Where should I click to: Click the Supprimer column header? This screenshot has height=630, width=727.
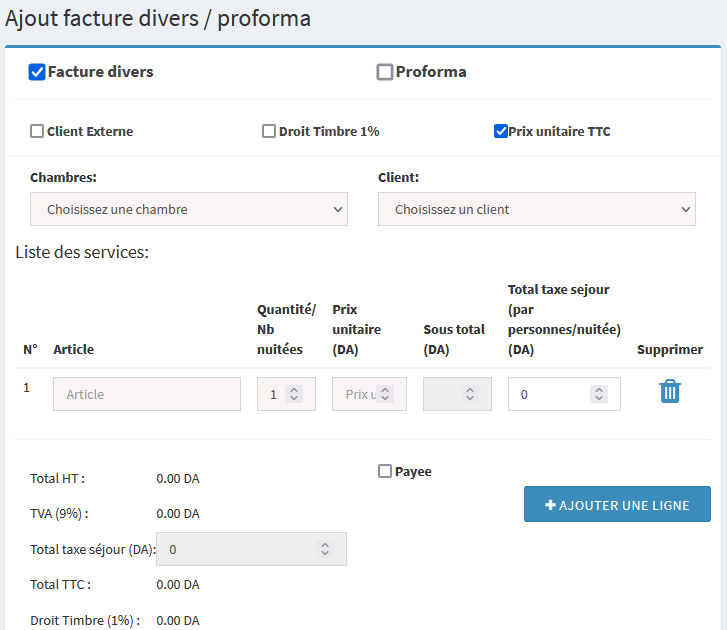click(669, 350)
